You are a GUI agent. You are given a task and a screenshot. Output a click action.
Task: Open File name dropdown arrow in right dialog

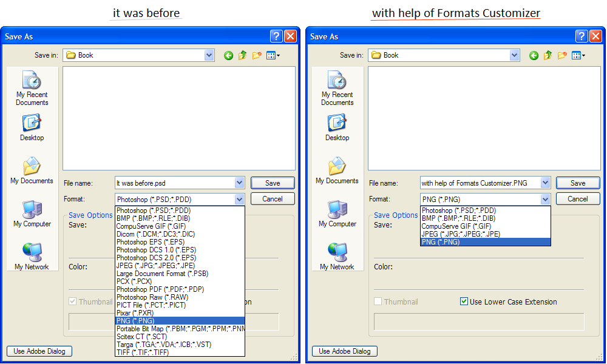click(x=544, y=183)
